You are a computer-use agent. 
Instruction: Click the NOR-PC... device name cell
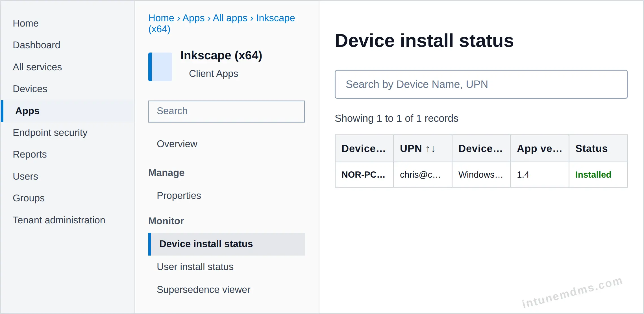(364, 175)
